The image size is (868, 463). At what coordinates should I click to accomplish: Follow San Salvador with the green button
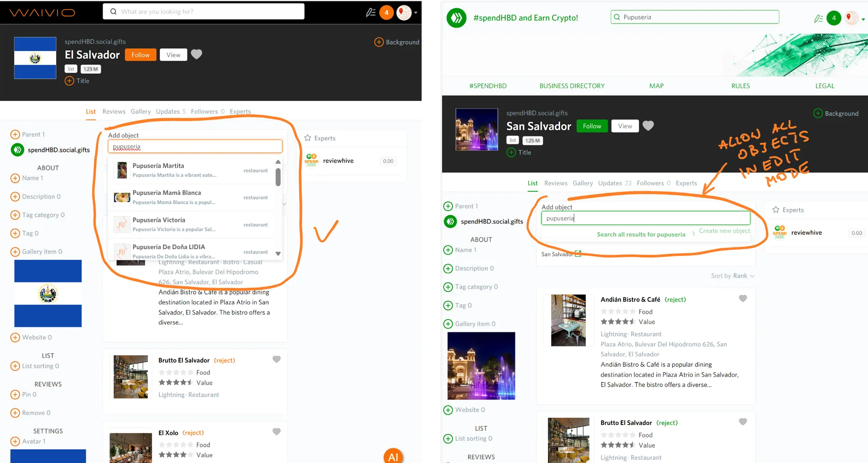(592, 126)
